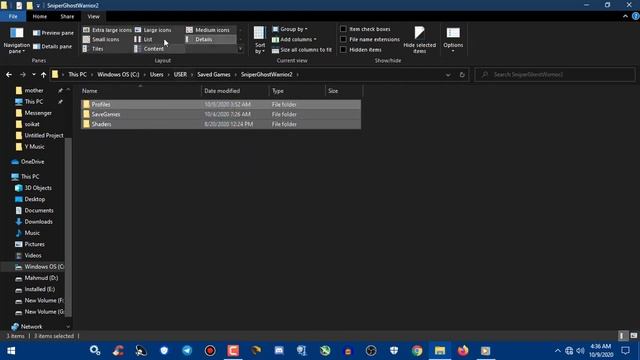The image size is (640, 360).
Task: Show hidden system tray icons
Action: [x=558, y=351]
